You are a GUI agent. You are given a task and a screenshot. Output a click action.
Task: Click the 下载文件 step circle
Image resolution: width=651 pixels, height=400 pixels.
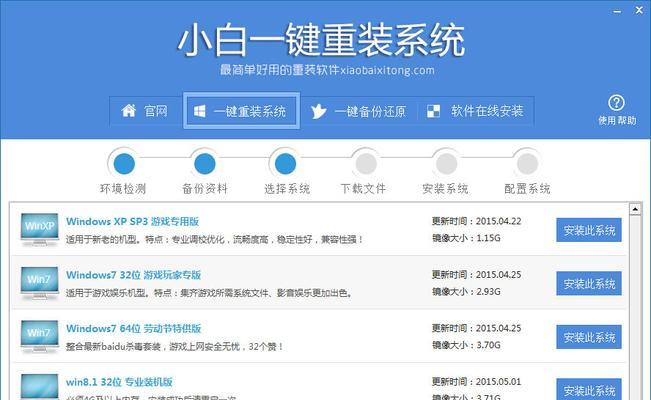point(366,164)
